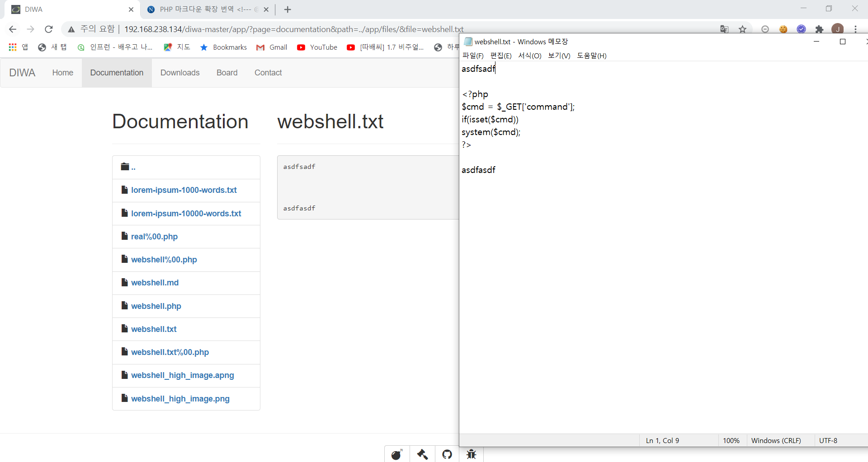Select the Documentation navbar item
Viewport: 868px width, 462px height.
click(x=117, y=73)
